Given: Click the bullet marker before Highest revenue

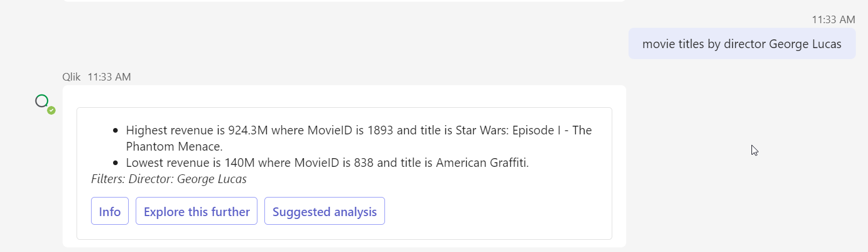Looking at the screenshot, I should coord(116,131).
